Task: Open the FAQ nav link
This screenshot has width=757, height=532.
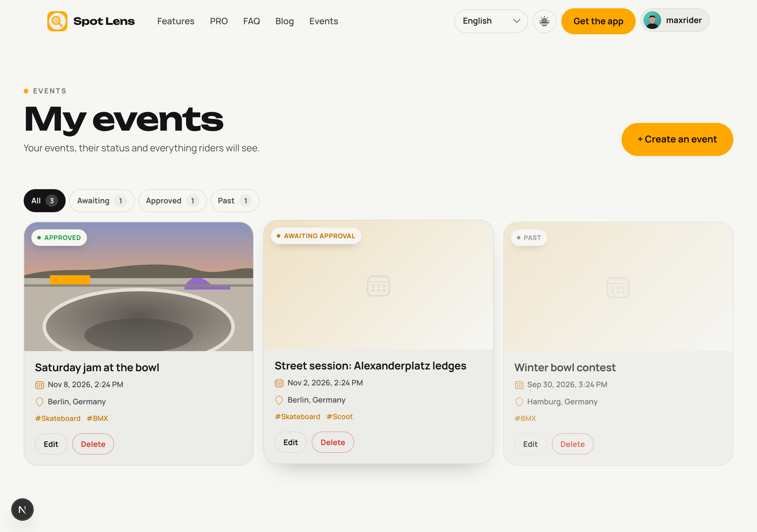Action: (x=252, y=21)
